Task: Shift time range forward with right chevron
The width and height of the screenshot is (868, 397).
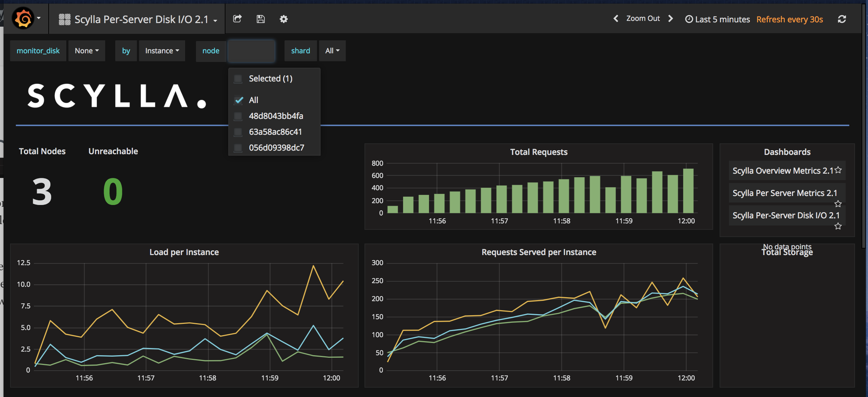Action: point(670,18)
